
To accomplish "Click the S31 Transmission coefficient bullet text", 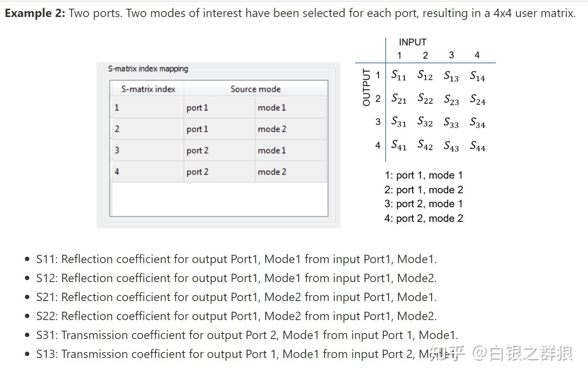I will pyautogui.click(x=247, y=335).
